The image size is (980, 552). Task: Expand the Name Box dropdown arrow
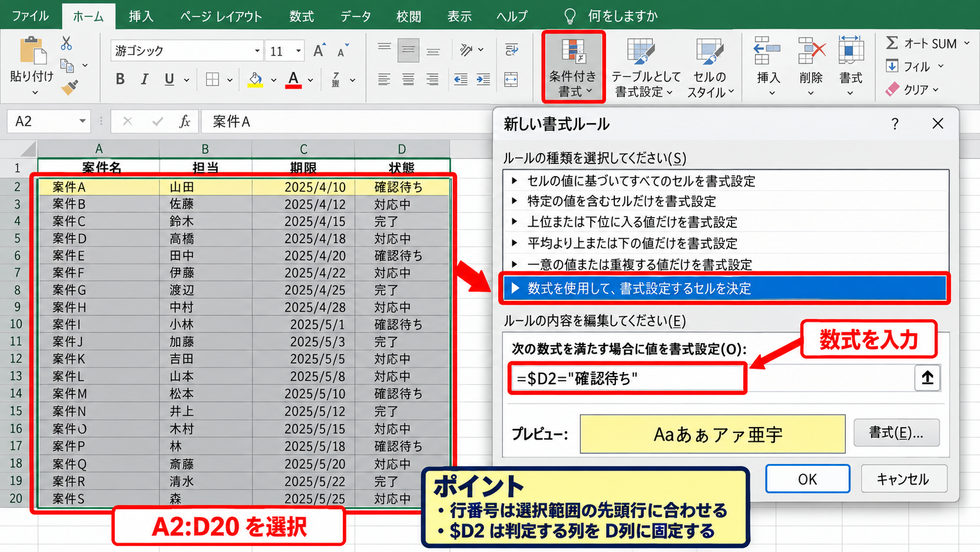click(82, 121)
